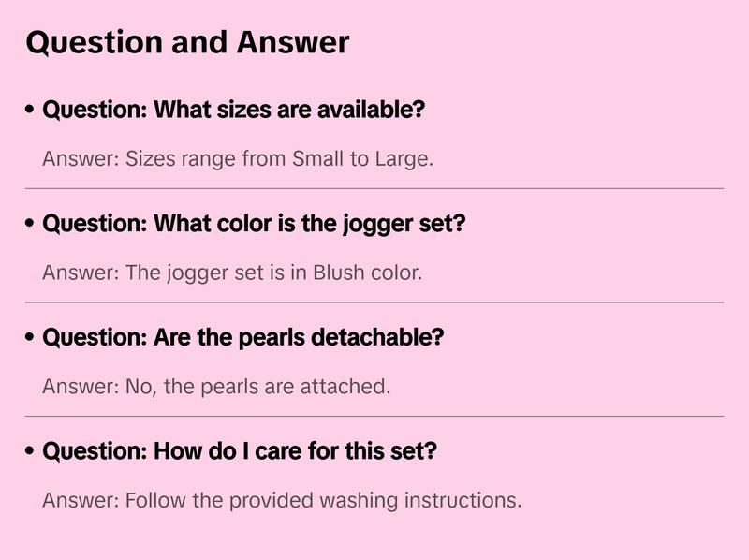Expand the "What sizes are available?" question

click(234, 110)
